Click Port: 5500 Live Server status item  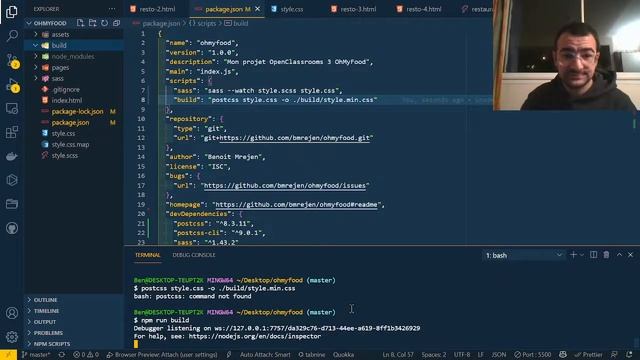533,355
